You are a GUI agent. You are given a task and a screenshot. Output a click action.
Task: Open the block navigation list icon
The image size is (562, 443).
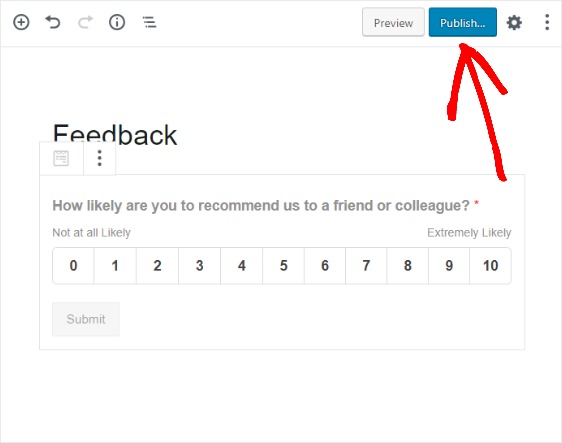point(149,22)
